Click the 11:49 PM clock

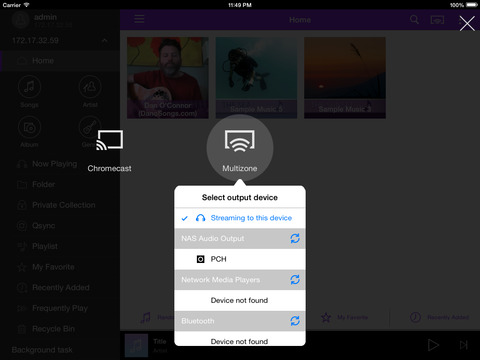click(x=240, y=5)
